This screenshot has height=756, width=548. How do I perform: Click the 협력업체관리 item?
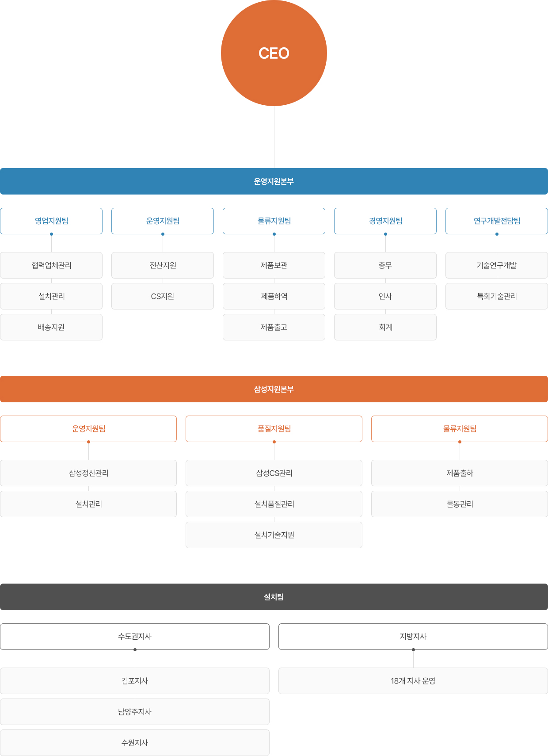(51, 265)
